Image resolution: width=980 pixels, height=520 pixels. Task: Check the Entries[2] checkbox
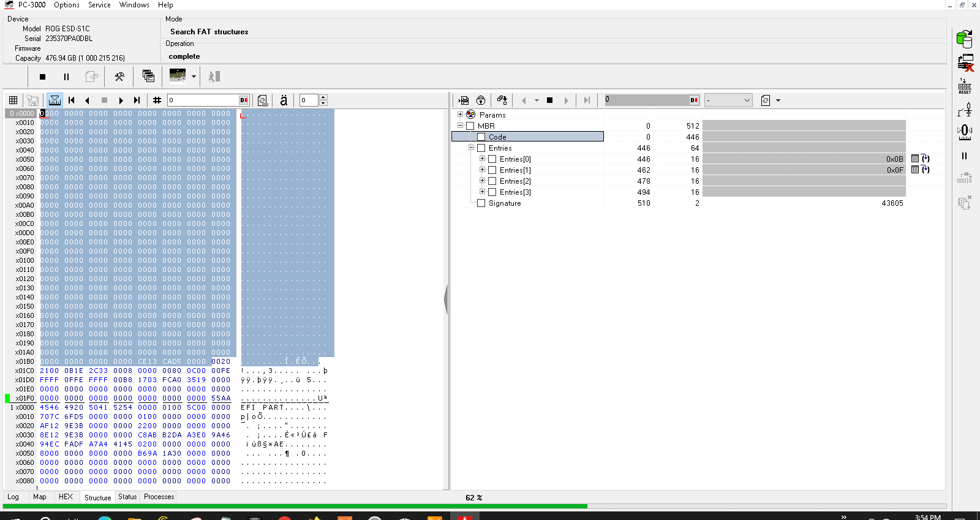pos(492,181)
